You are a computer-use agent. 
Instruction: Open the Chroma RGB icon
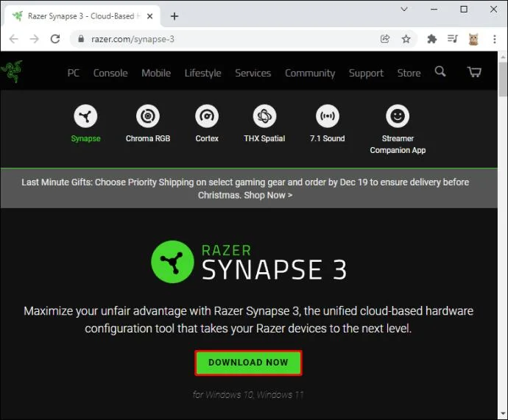148,115
